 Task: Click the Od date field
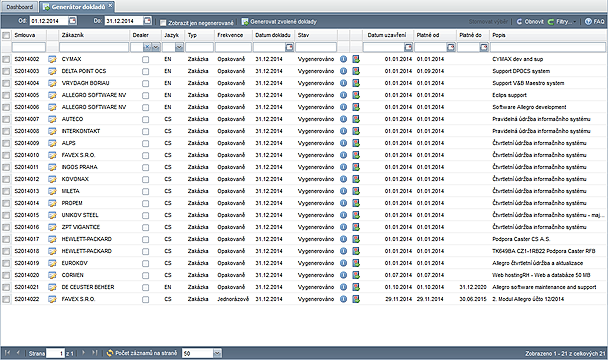click(49, 21)
